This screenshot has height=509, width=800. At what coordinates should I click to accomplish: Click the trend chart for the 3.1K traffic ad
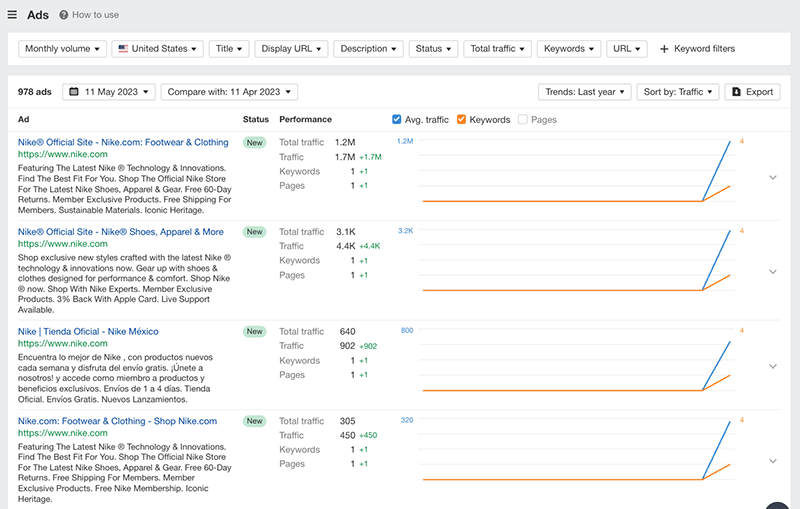[577, 261]
